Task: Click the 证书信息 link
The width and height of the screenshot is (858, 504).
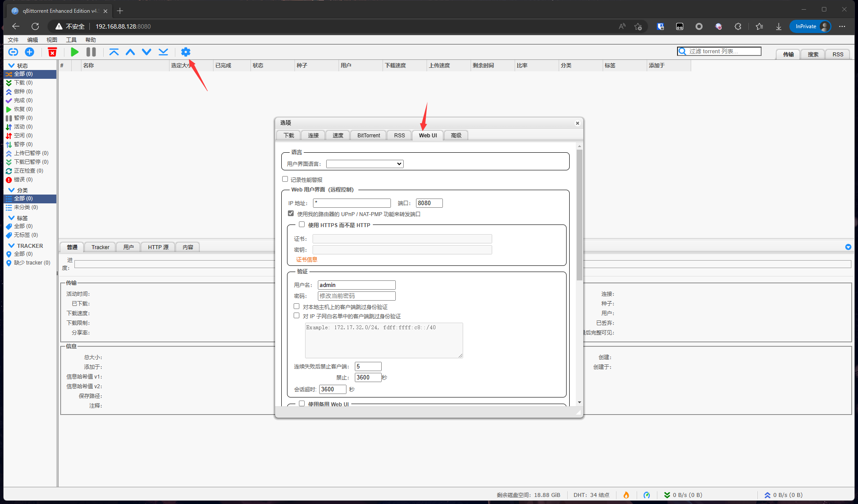Action: coord(306,259)
